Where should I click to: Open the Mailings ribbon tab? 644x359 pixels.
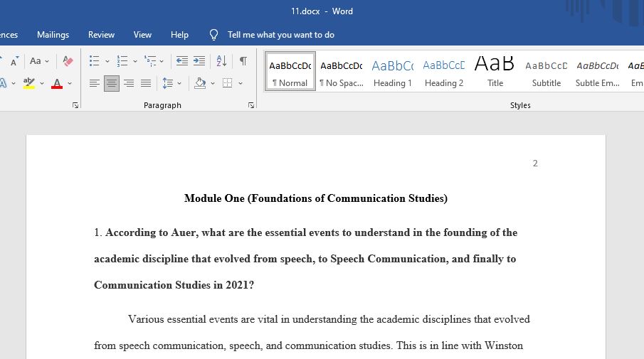coord(53,35)
